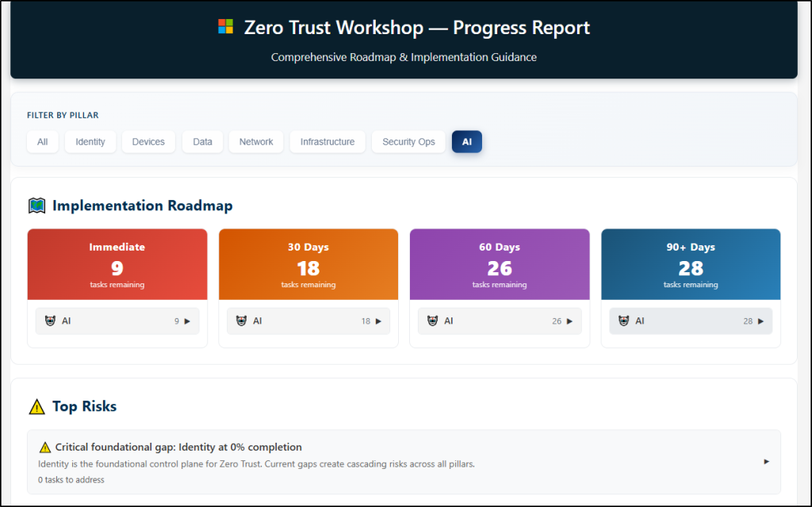Click the Microsoft logo in the report header
812x507 pixels.
[225, 26]
